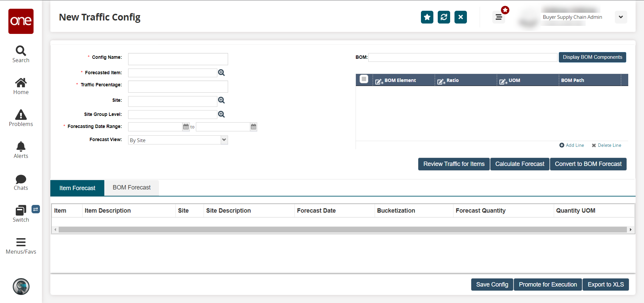Click the assistant avatar at sidebar bottom
Viewport: 644px width, 303px height.
[21, 287]
